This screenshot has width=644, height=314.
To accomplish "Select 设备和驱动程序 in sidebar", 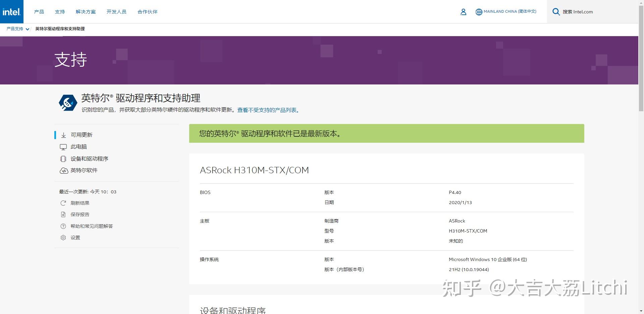I will point(89,159).
